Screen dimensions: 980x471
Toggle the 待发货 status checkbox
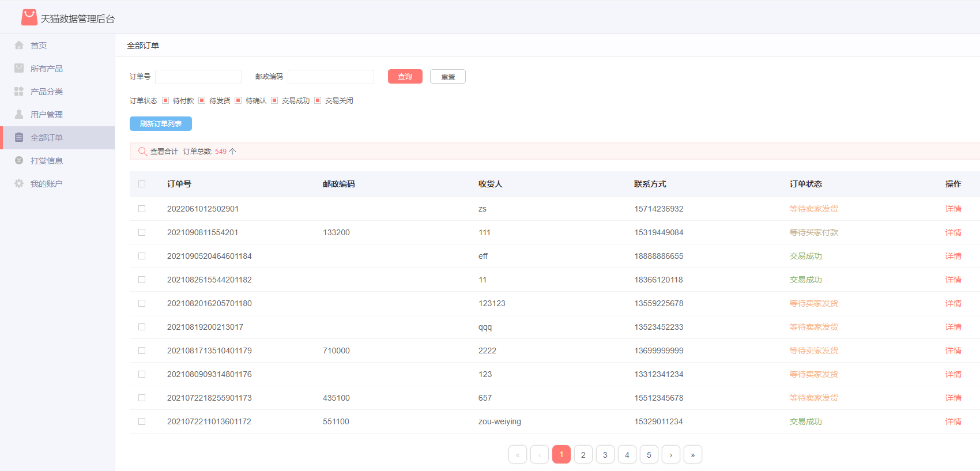[202, 100]
